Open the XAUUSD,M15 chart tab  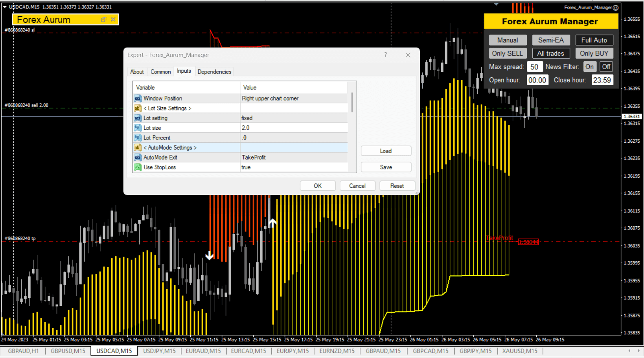(x=519, y=351)
